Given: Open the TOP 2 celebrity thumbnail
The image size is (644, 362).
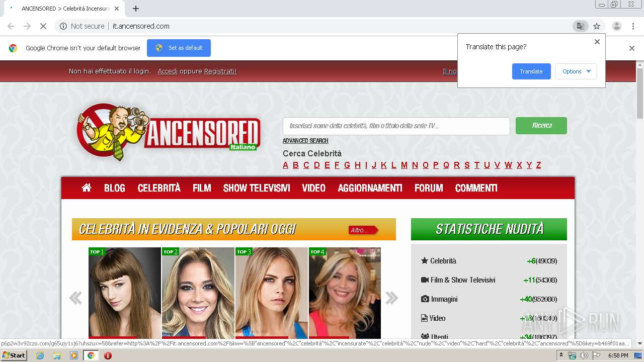Looking at the screenshot, I should tap(198, 293).
